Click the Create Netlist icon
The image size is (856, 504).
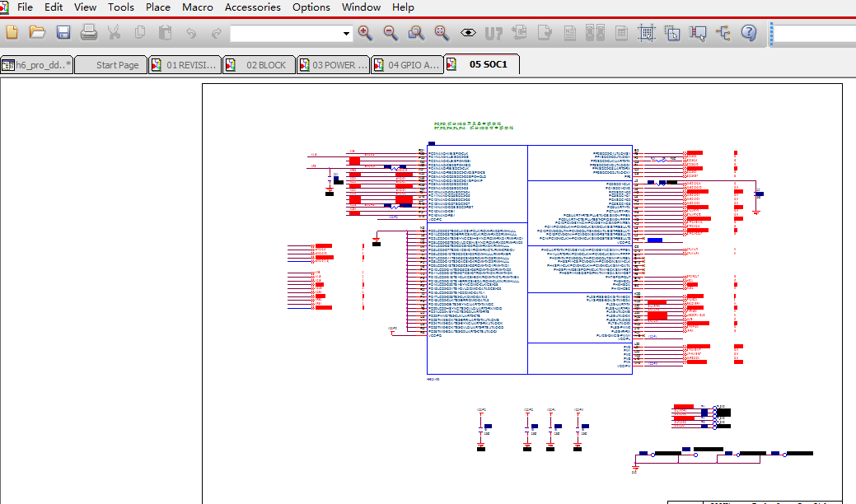point(570,33)
